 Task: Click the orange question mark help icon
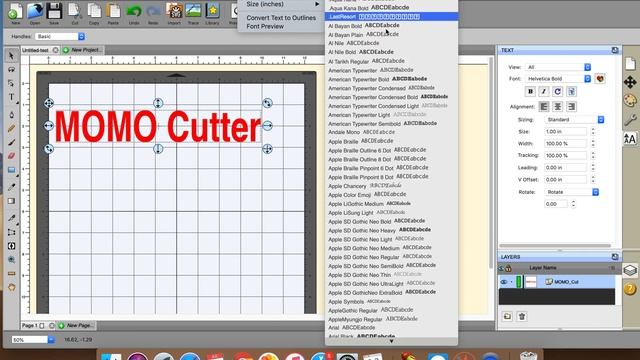click(630, 289)
